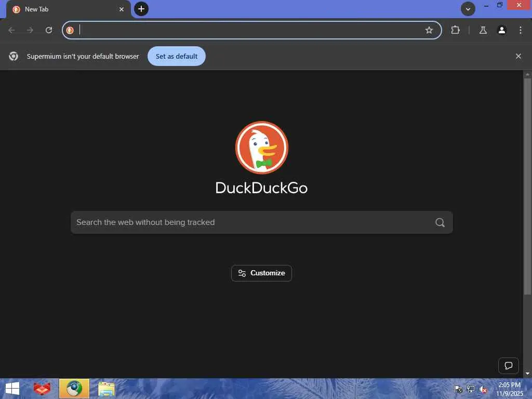Open the network tray icon
This screenshot has height=399, width=532.
click(x=471, y=389)
